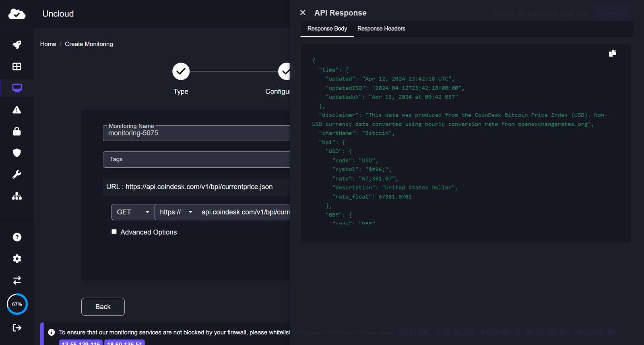This screenshot has width=644, height=345.
Task: Click the info icon in whitelist notice
Action: pos(52,333)
